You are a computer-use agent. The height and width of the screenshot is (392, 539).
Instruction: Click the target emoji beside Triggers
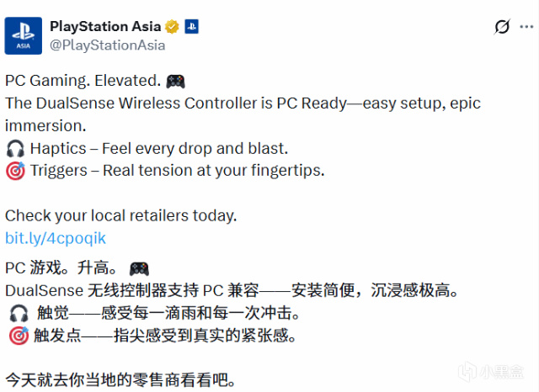[x=15, y=170]
